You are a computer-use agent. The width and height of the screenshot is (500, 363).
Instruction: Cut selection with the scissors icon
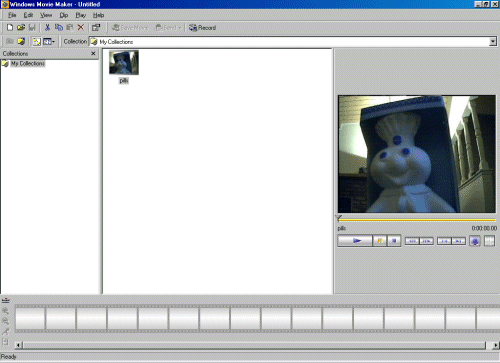(47, 28)
